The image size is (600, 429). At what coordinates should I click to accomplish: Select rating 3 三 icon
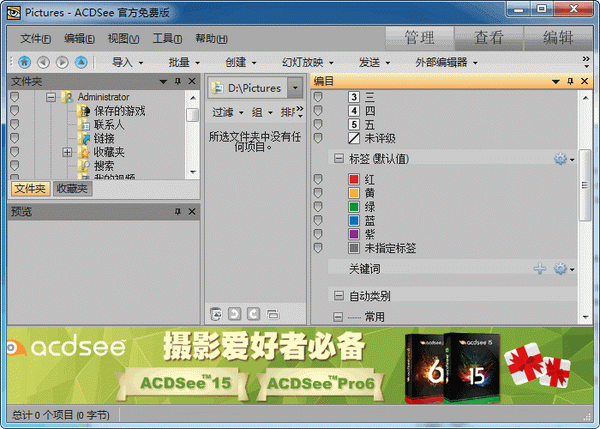point(354,97)
